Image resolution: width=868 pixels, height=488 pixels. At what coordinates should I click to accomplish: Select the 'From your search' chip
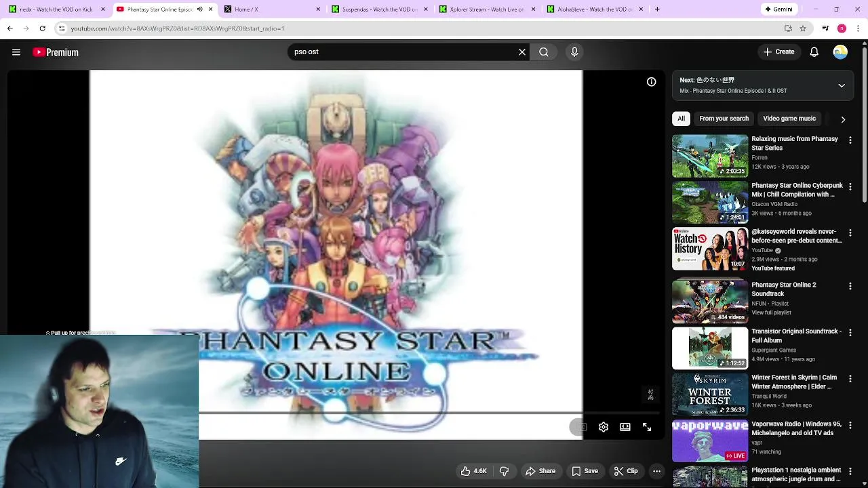click(x=724, y=119)
